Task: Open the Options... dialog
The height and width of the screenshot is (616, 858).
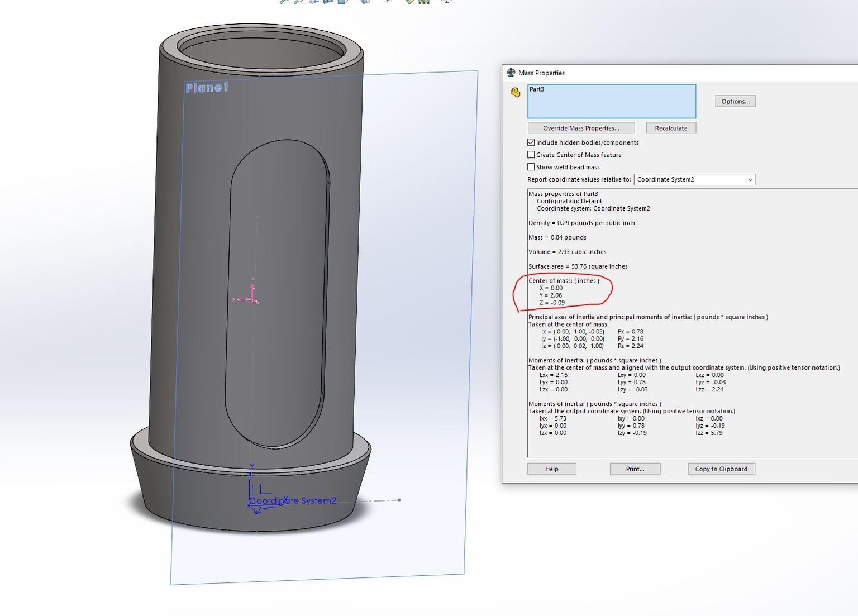Action: tap(735, 101)
